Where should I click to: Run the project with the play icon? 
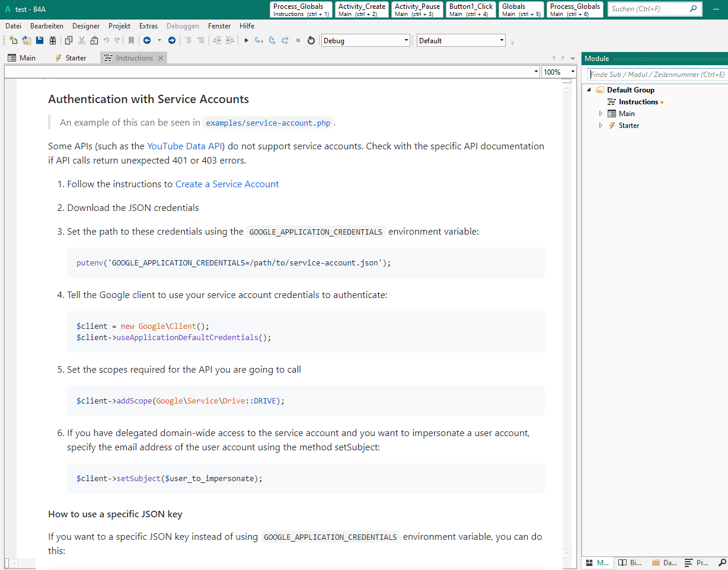247,40
